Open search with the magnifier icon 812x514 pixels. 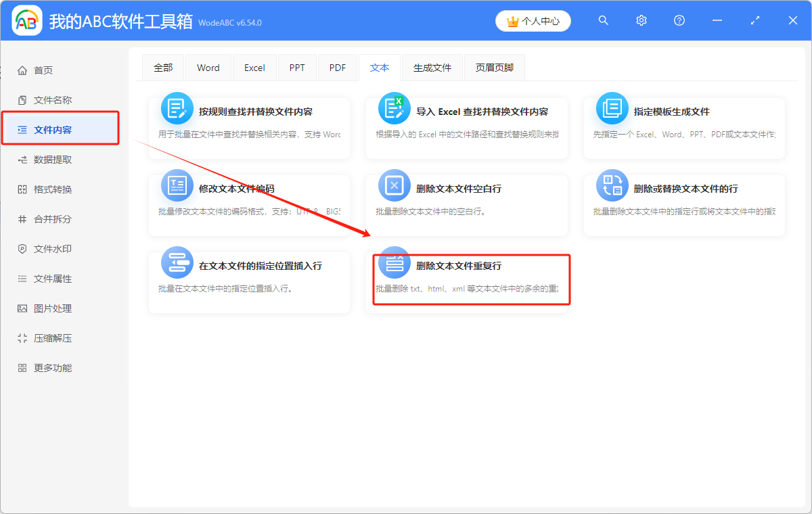(x=603, y=20)
